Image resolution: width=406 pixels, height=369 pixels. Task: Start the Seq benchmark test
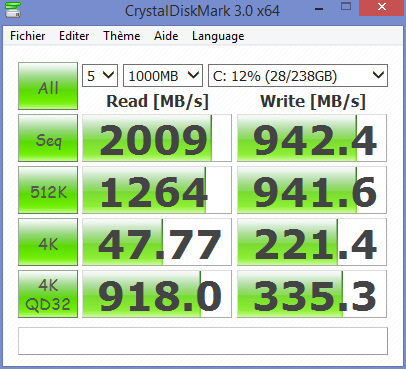point(48,138)
